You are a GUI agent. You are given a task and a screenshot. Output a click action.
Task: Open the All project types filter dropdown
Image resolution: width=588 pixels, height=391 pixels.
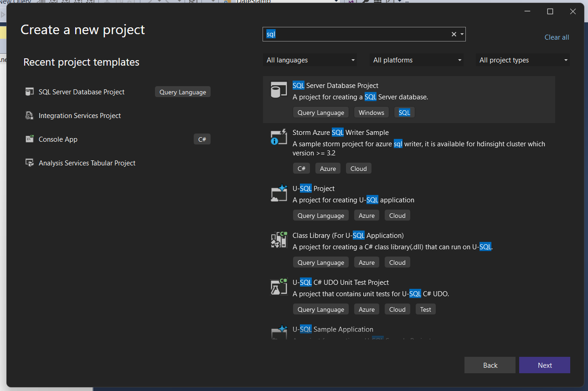point(523,60)
